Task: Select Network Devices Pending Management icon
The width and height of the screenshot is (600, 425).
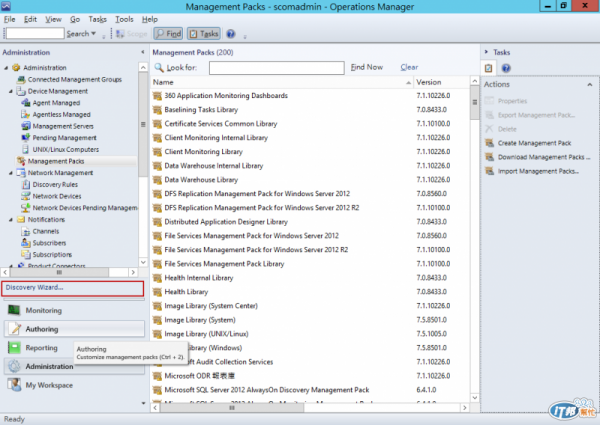Action: (26, 208)
